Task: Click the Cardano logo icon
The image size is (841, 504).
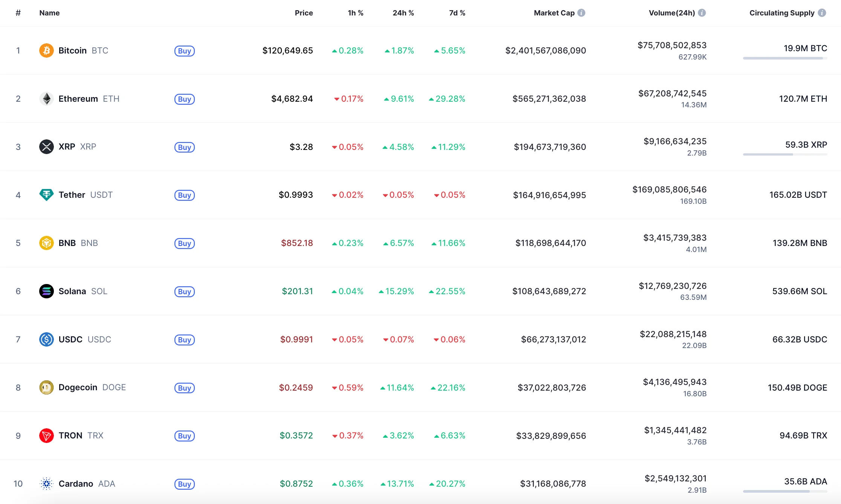Action: coord(46,484)
